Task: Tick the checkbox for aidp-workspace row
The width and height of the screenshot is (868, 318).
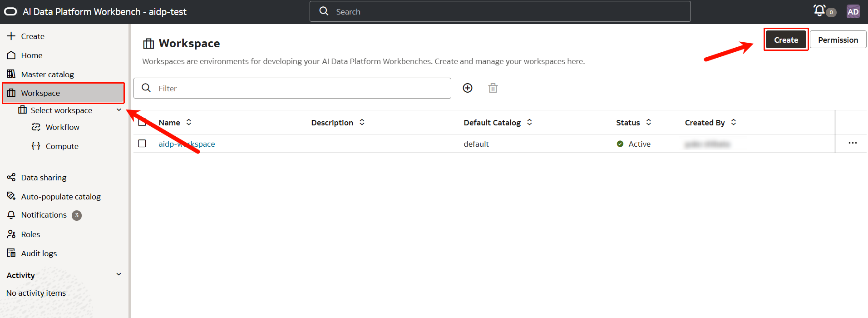Action: click(x=142, y=144)
